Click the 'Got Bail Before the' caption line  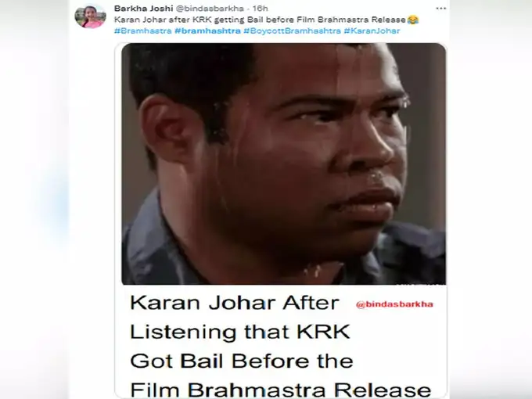pos(242,361)
